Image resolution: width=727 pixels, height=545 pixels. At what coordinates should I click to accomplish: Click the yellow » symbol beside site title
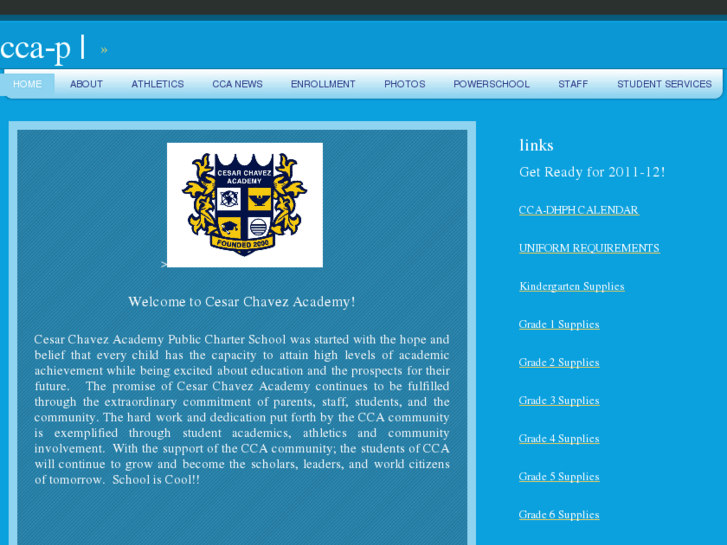104,50
